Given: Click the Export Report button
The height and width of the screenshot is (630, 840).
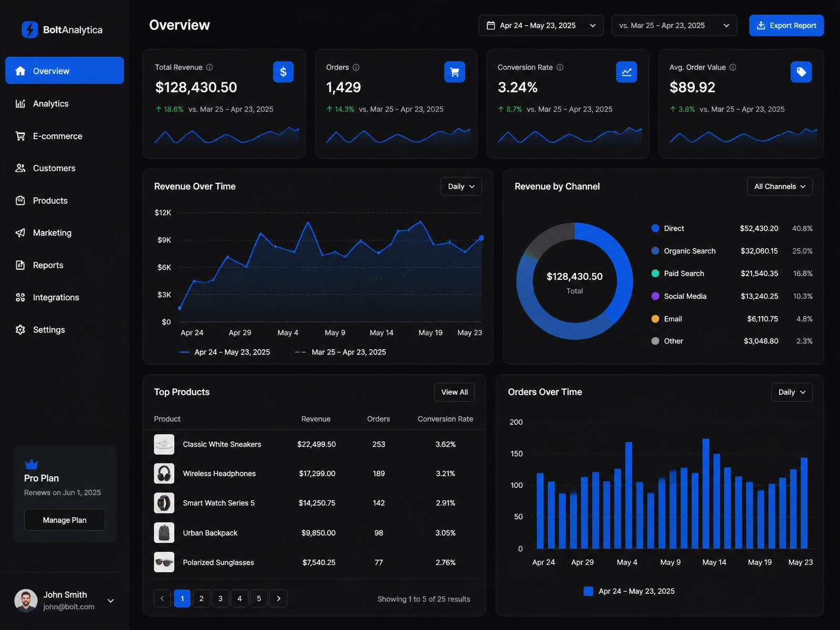Looking at the screenshot, I should tap(786, 25).
